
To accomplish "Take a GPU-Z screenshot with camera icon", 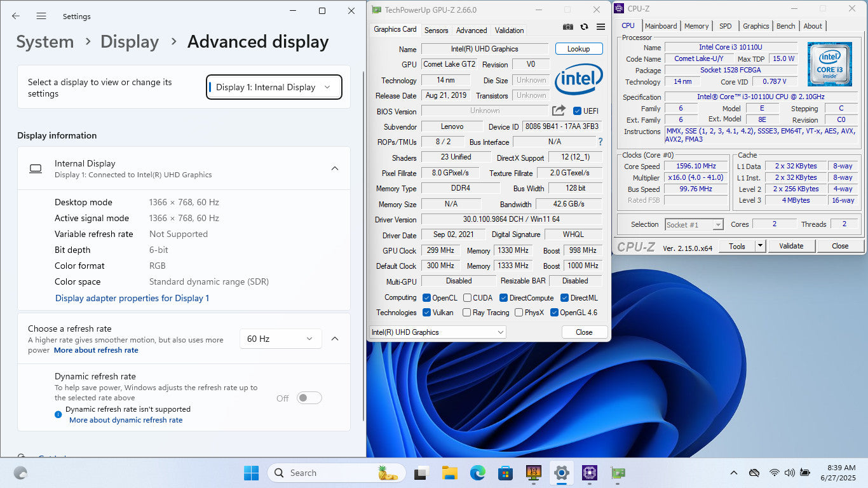I will click(x=567, y=27).
